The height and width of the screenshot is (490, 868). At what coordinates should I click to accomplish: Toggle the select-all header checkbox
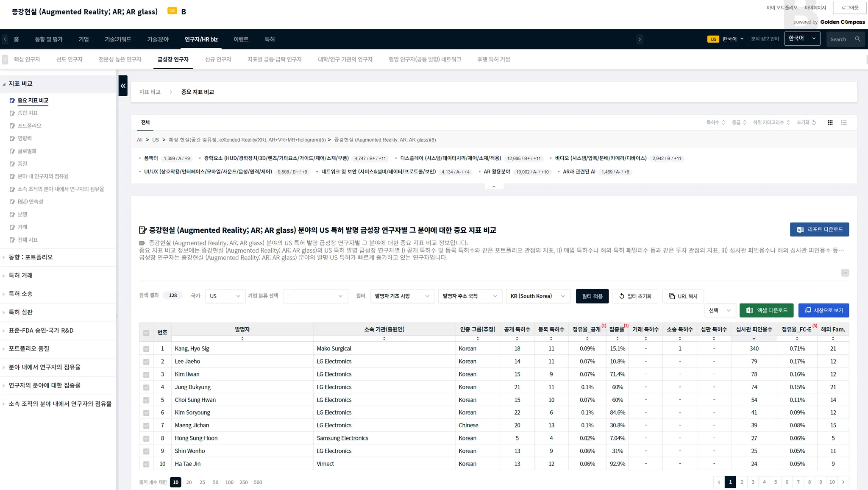(146, 333)
